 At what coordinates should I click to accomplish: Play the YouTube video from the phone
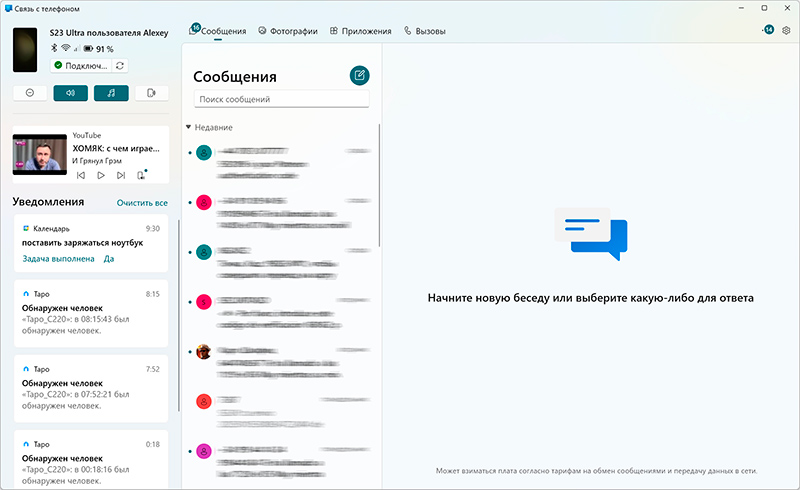100,175
